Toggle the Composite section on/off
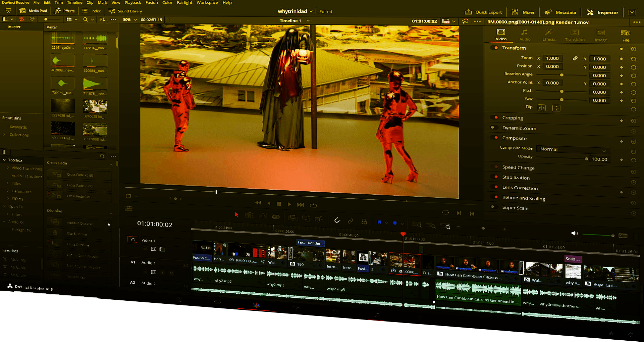Screen dimensions: 644x342 (495, 138)
